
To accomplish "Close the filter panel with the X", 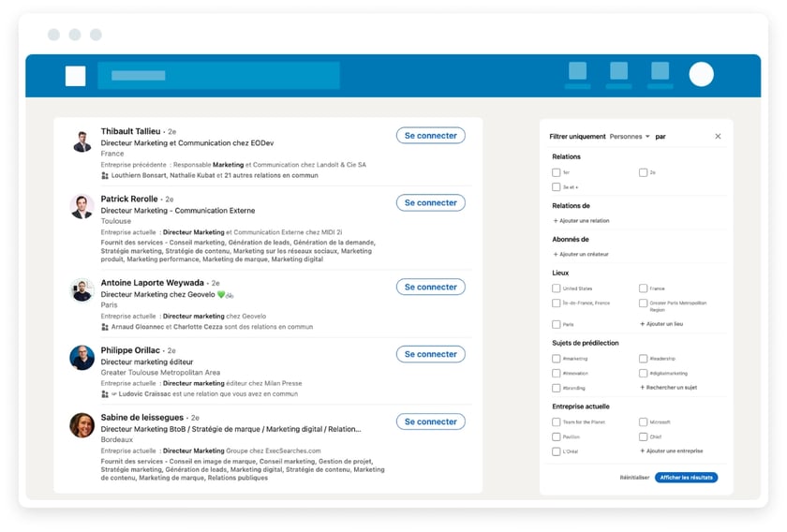I will coord(718,137).
